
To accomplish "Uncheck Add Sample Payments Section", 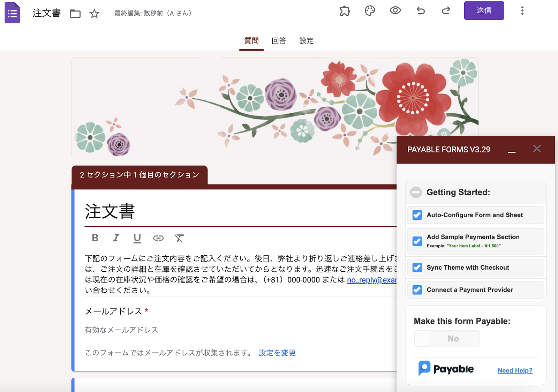I will 417,241.
